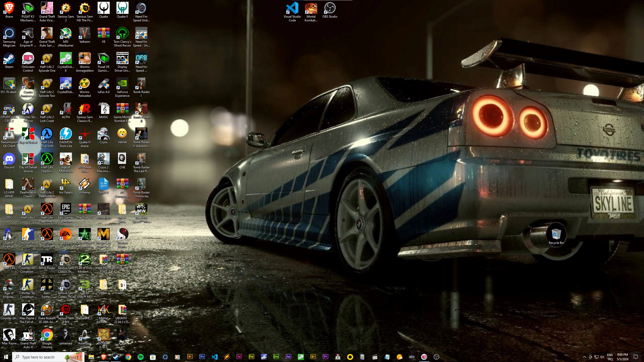This screenshot has height=362, width=644.
Task: Select the LG HDR WFHD file icon
Action: pyautogui.click(x=9, y=188)
